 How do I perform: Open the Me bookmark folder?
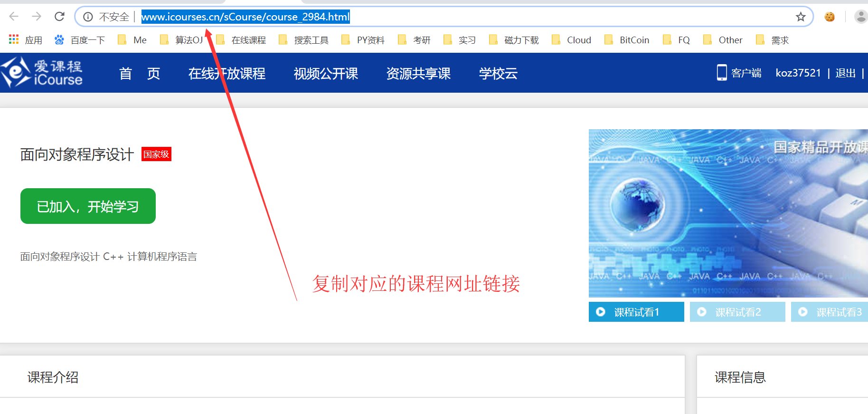point(132,40)
